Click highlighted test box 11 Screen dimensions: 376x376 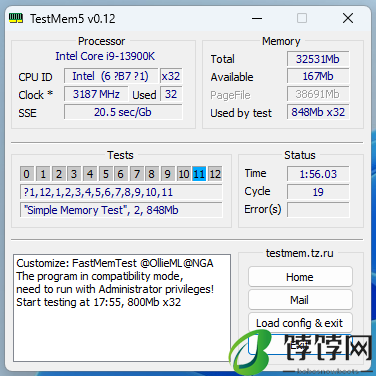click(x=199, y=174)
